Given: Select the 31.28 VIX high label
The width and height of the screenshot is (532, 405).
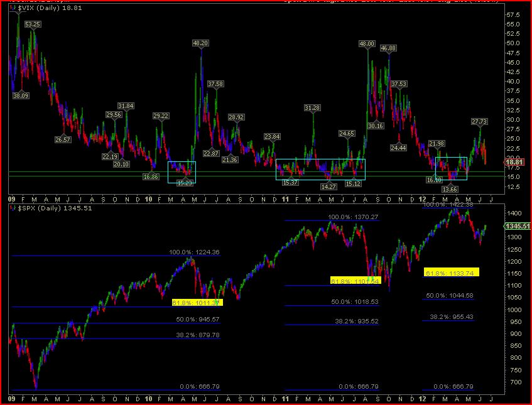Looking at the screenshot, I should pyautogui.click(x=312, y=108).
